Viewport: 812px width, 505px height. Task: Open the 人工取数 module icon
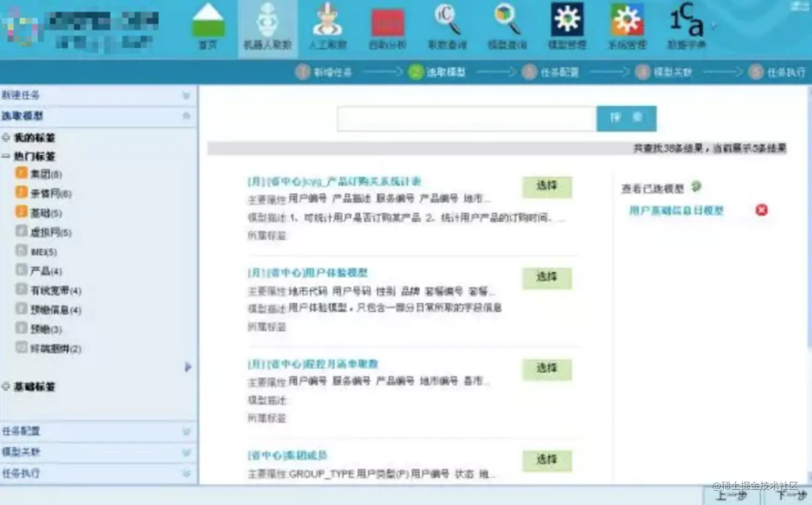(327, 27)
